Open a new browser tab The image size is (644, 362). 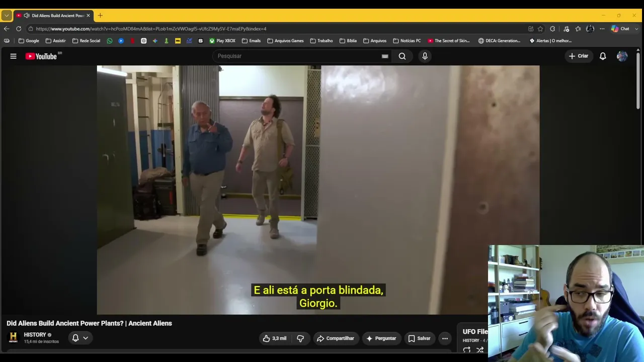coord(100,16)
